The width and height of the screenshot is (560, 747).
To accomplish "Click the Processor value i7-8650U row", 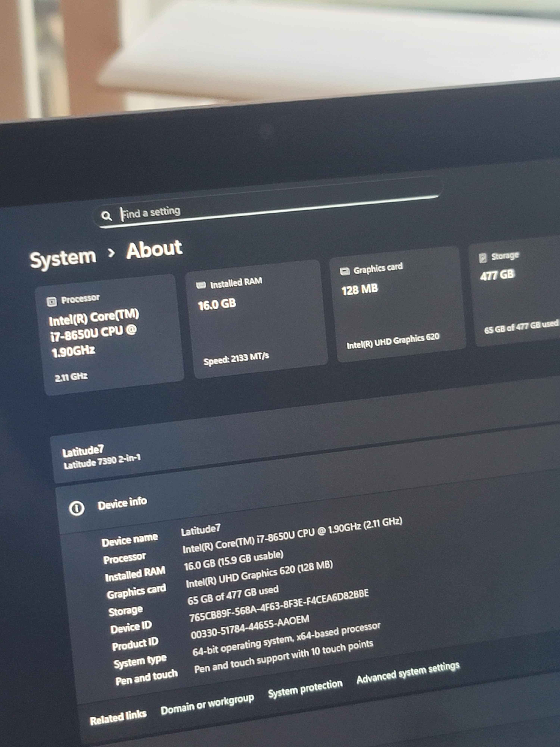I will coord(292,535).
